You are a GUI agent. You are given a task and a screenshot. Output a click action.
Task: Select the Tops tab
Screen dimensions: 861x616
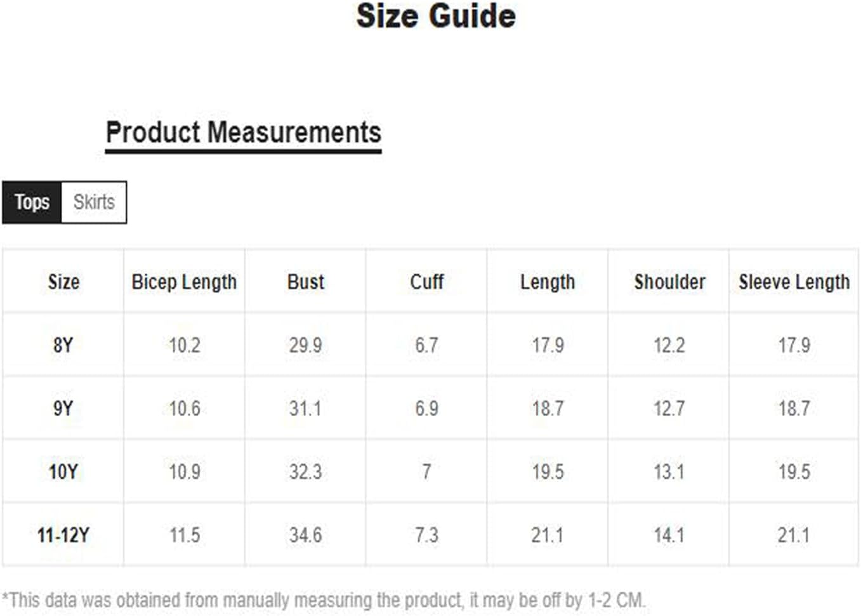(x=32, y=202)
